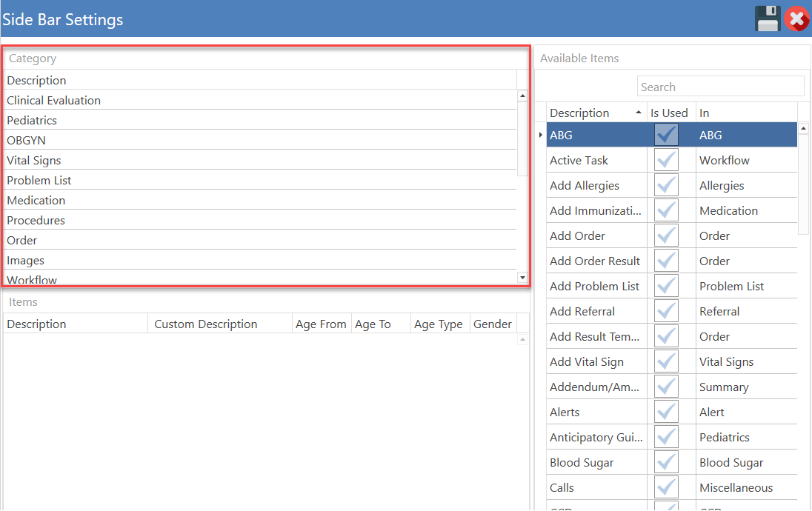Viewport: 812px width, 511px height.
Task: Select Add Vital Sign item row
Action: point(672,361)
